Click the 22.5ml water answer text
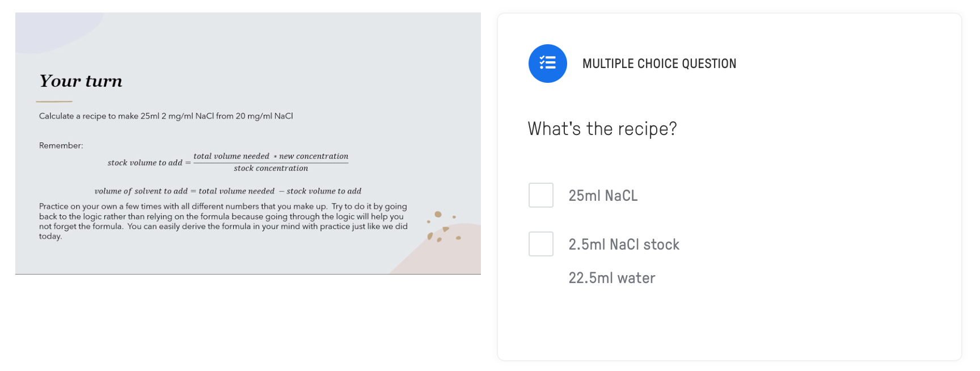This screenshot has width=980, height=371. coord(611,278)
